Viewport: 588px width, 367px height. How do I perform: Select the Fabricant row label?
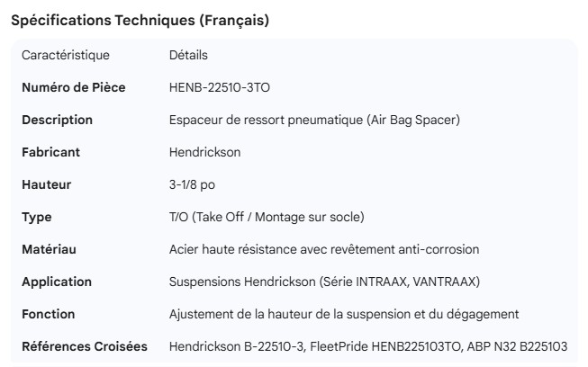50,153
